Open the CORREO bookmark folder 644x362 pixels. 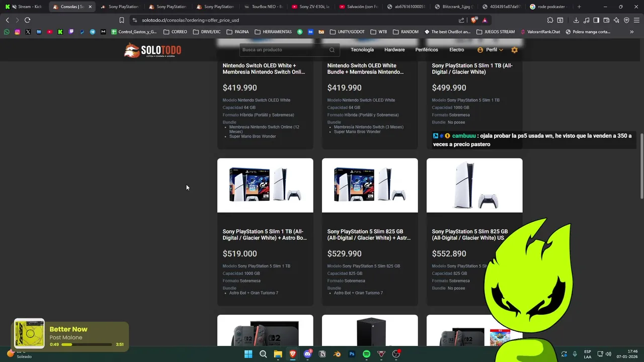point(175,32)
